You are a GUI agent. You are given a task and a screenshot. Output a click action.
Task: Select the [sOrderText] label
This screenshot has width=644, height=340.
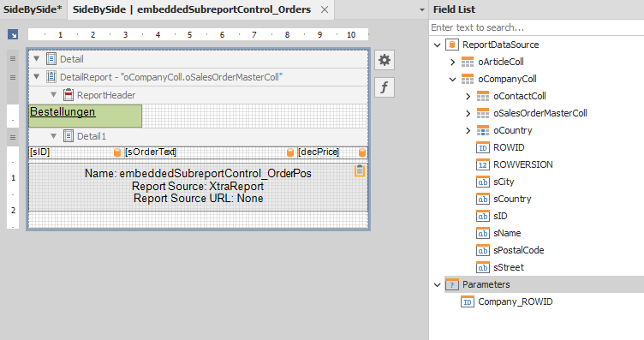[210, 152]
